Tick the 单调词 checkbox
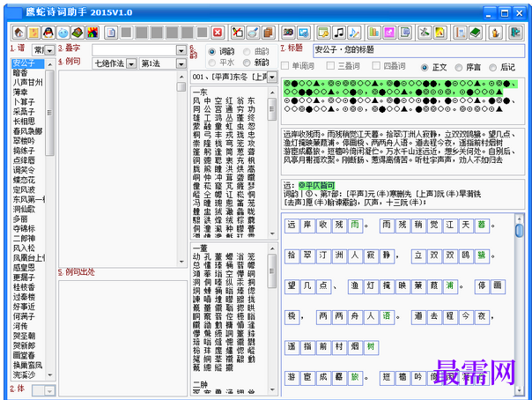The width and height of the screenshot is (532, 400). 285,65
